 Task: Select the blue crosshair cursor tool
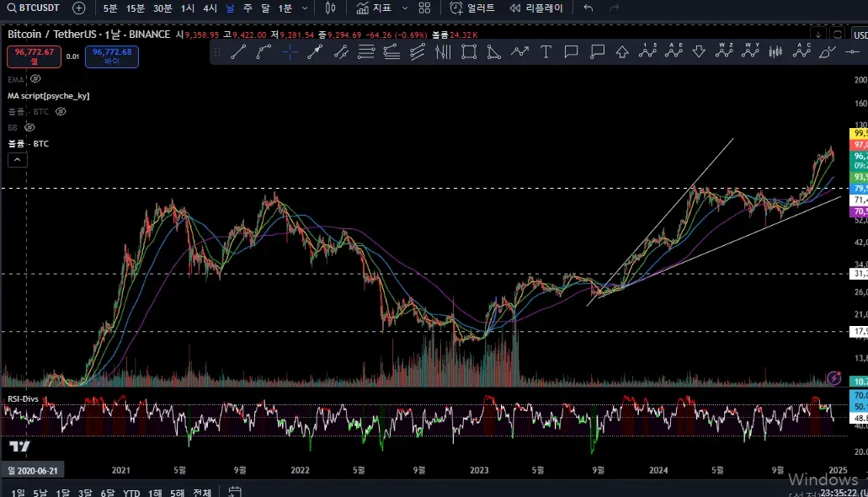[290, 52]
